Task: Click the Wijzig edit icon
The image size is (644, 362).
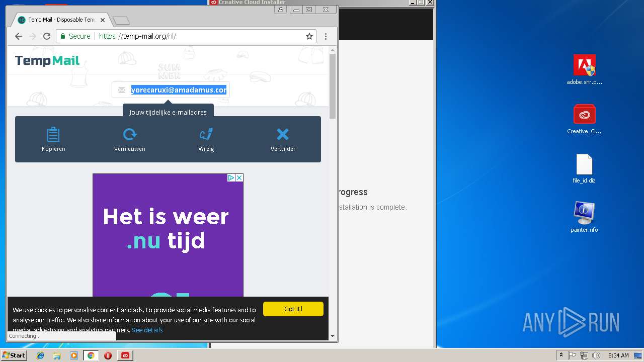Action: (x=206, y=134)
